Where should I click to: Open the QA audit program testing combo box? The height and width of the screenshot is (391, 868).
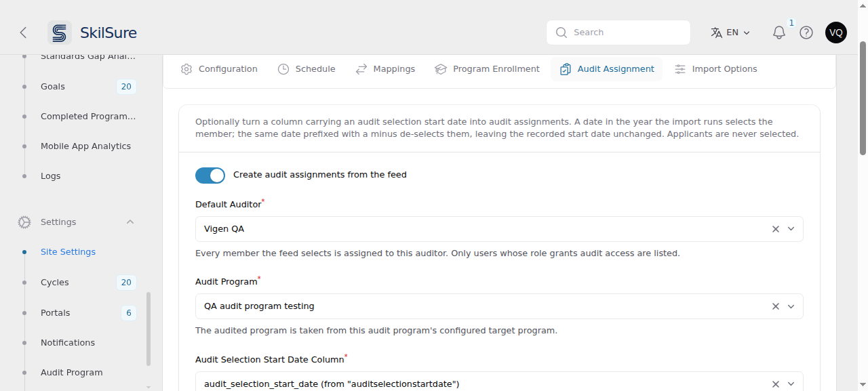[499, 306]
